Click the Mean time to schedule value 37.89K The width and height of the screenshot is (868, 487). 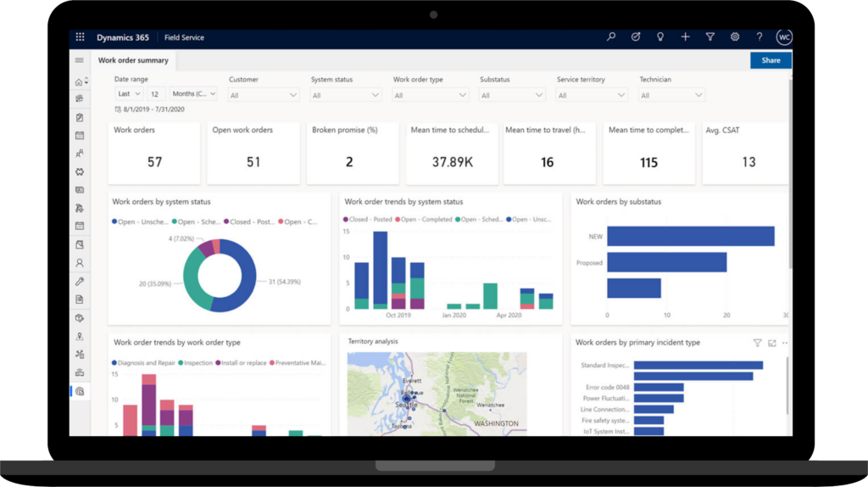(x=453, y=162)
